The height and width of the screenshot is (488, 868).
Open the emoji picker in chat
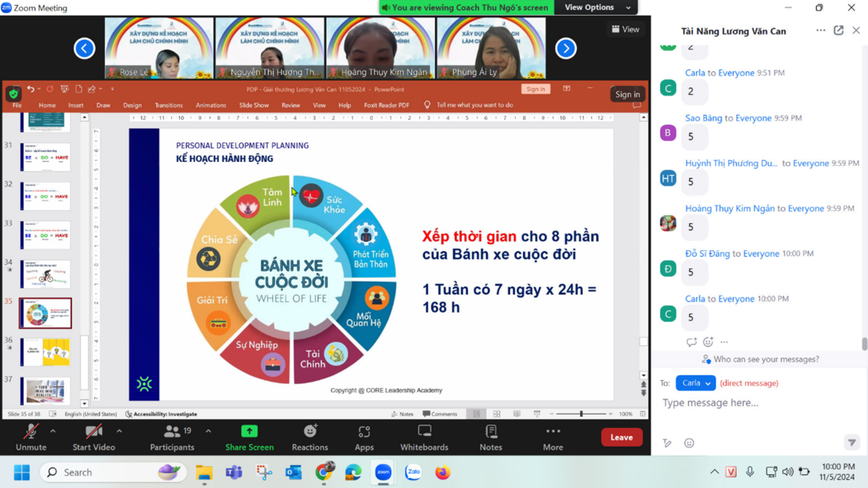(689, 443)
